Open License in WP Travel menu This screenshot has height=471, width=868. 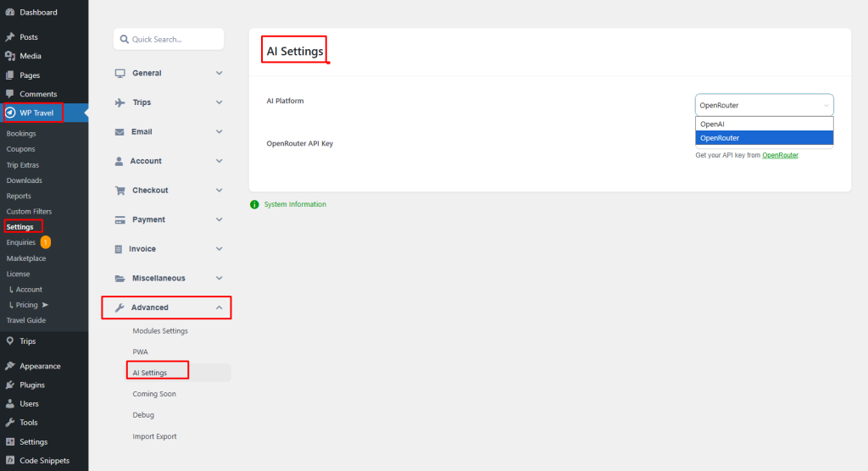[x=18, y=274]
